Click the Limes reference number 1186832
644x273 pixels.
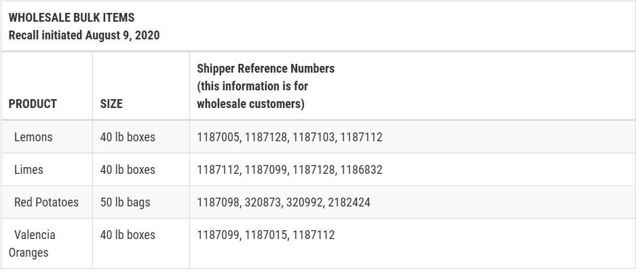[x=362, y=169]
